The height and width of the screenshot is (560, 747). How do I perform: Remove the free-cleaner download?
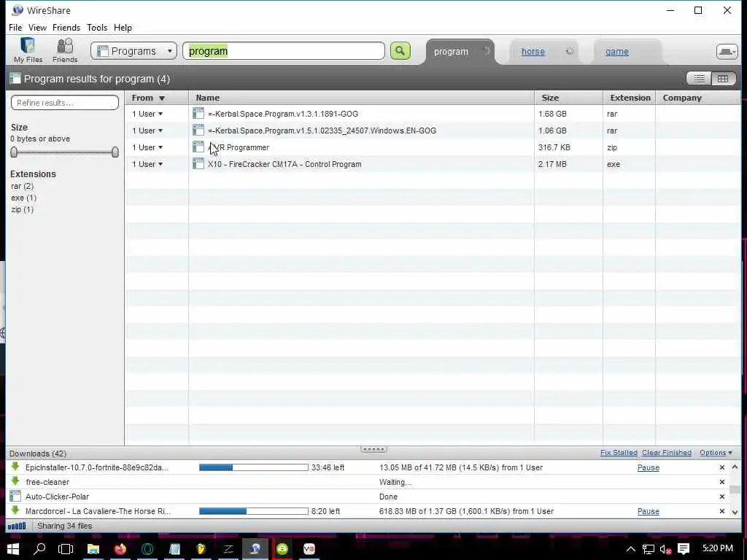(721, 482)
